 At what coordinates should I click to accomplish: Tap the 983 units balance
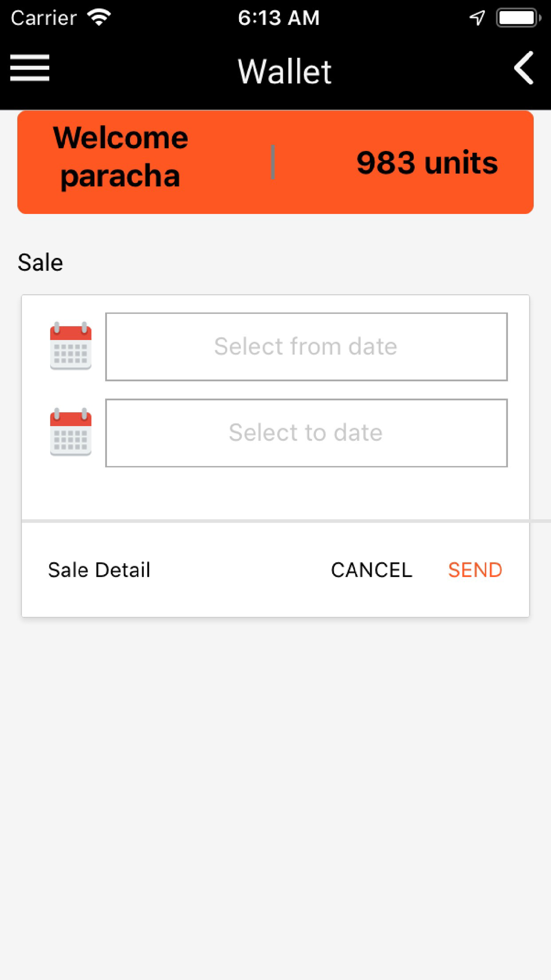pos(427,163)
